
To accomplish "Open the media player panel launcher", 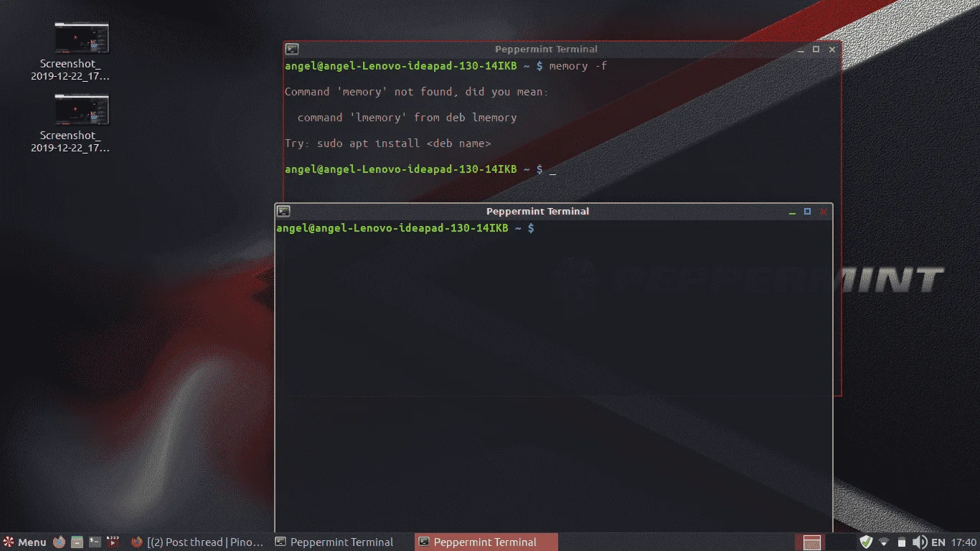I will click(x=113, y=542).
